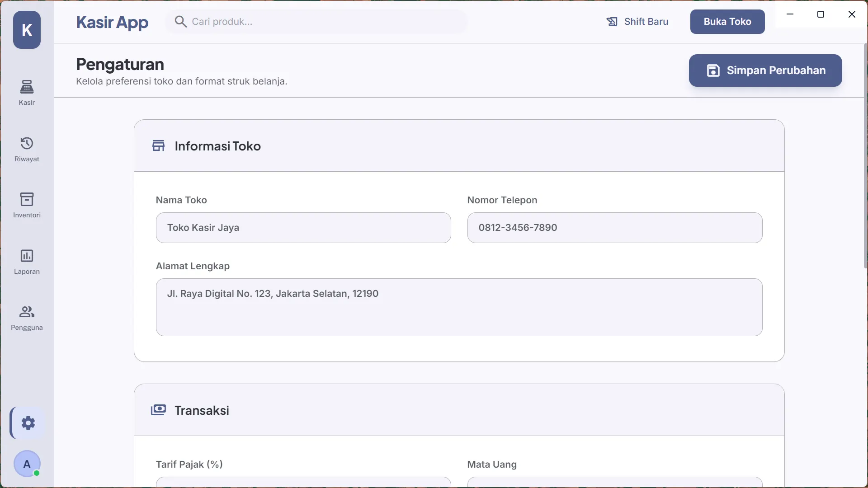
Task: Minimize the application window
Action: click(x=790, y=14)
